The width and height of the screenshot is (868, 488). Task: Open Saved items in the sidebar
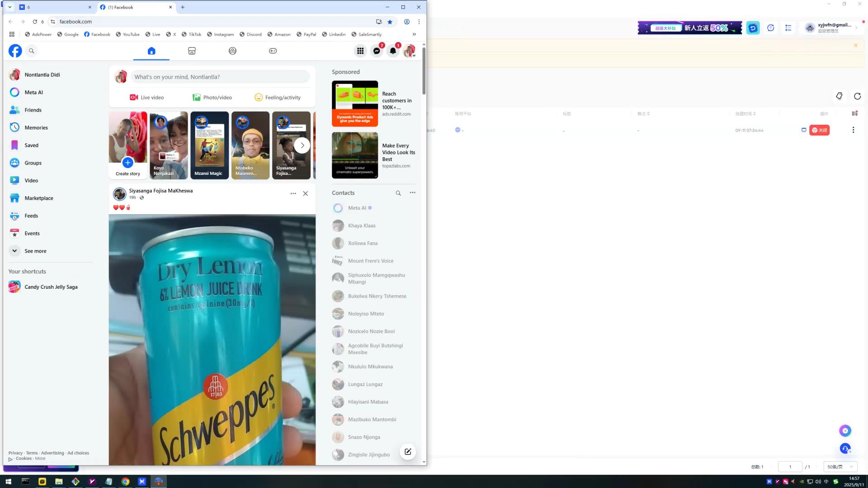tap(31, 145)
